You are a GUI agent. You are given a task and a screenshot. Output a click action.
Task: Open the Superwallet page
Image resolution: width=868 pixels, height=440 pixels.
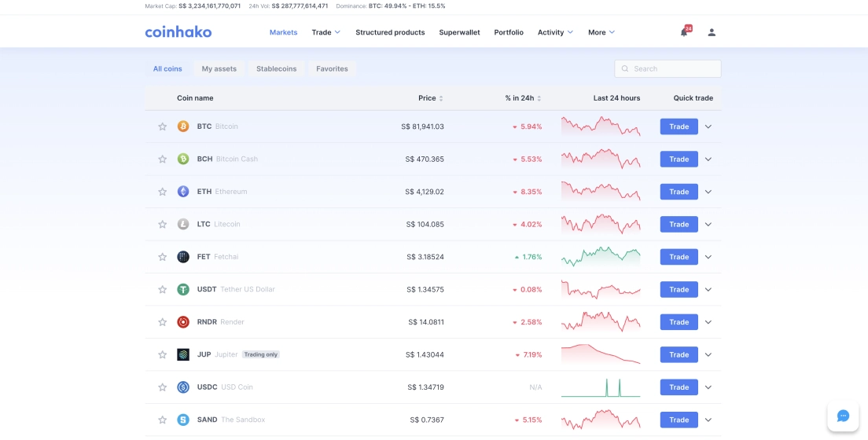click(x=459, y=32)
